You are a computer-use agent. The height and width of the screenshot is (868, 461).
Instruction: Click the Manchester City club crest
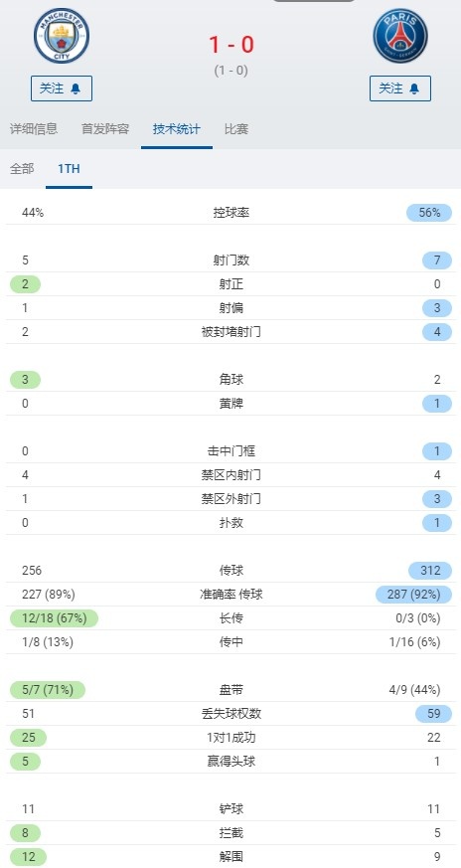62,36
